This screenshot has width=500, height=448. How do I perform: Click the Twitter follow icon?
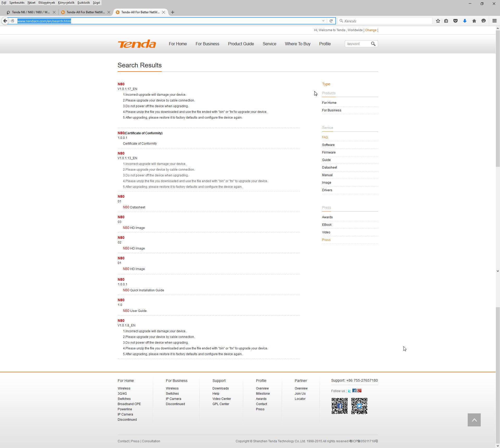point(349,391)
